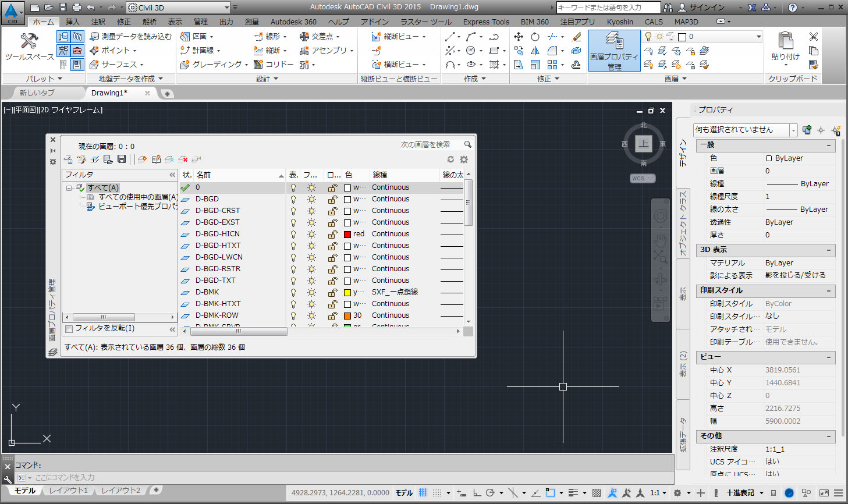Click the Linetype column header in layer list
Viewport: 848px width, 504px height.
(x=405, y=175)
